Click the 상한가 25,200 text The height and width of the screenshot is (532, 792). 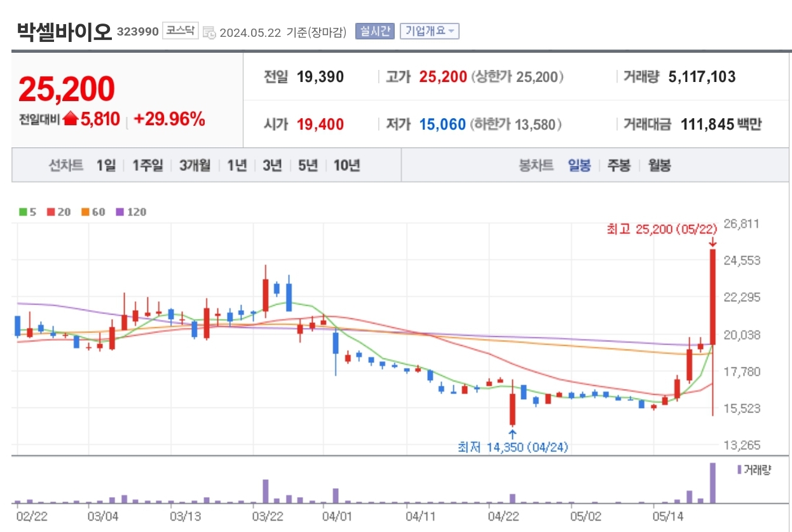[x=517, y=77]
